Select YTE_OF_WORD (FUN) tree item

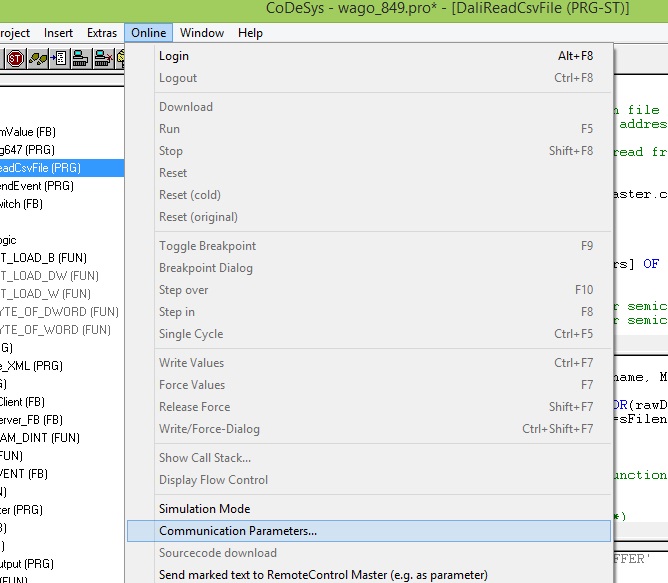[55, 330]
